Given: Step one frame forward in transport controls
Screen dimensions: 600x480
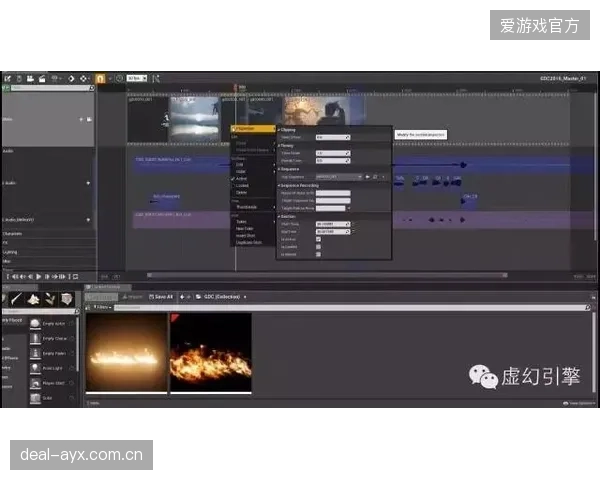Looking at the screenshot, I should [47, 276].
